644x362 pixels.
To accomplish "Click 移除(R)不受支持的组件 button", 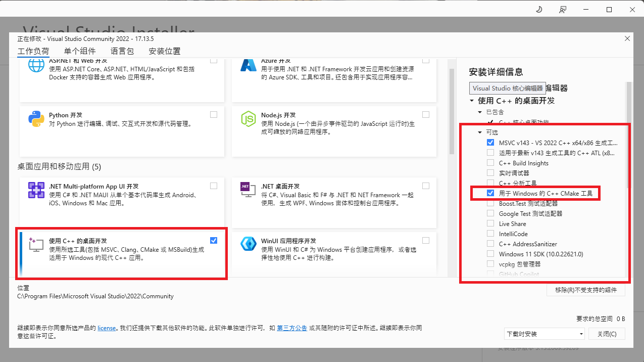I will (586, 290).
